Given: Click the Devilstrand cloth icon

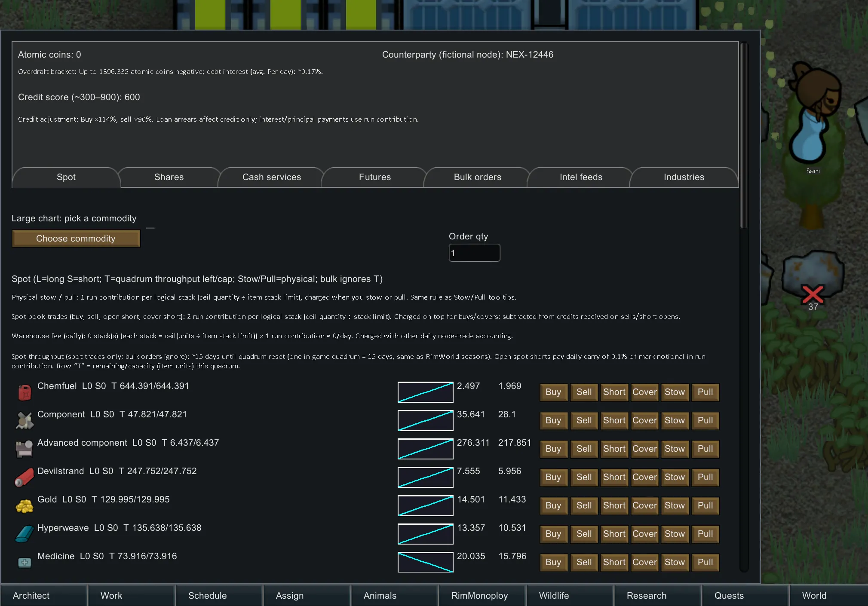Looking at the screenshot, I should click(25, 477).
